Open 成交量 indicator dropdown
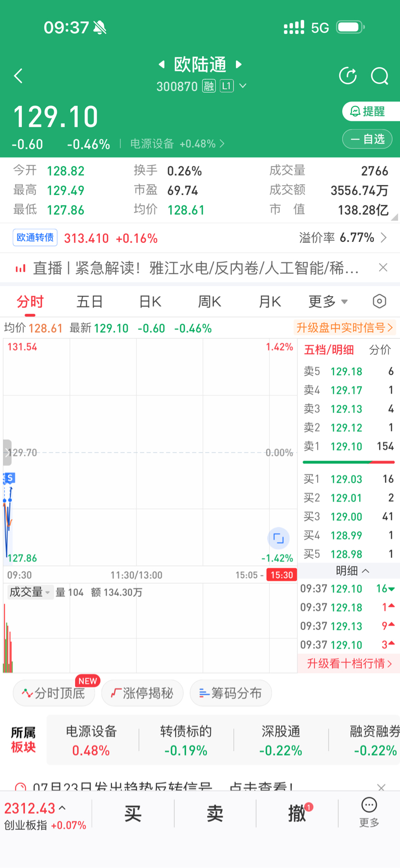The width and height of the screenshot is (400, 868). [30, 592]
